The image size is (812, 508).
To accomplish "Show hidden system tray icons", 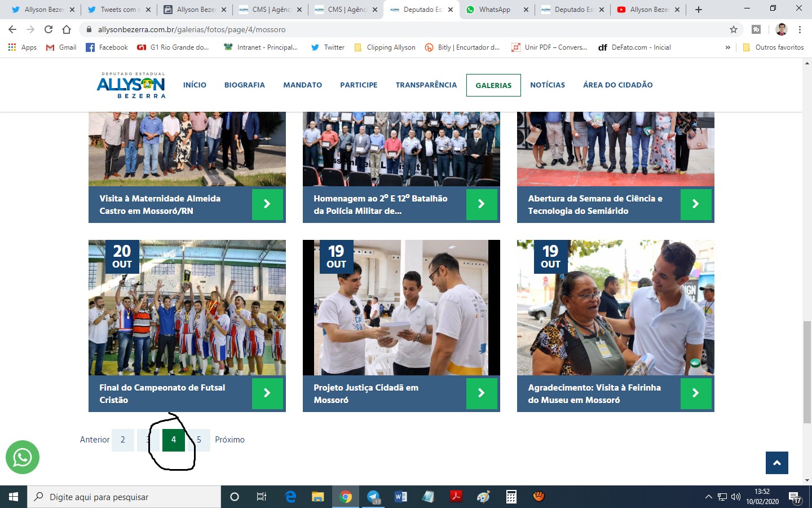I will [708, 497].
